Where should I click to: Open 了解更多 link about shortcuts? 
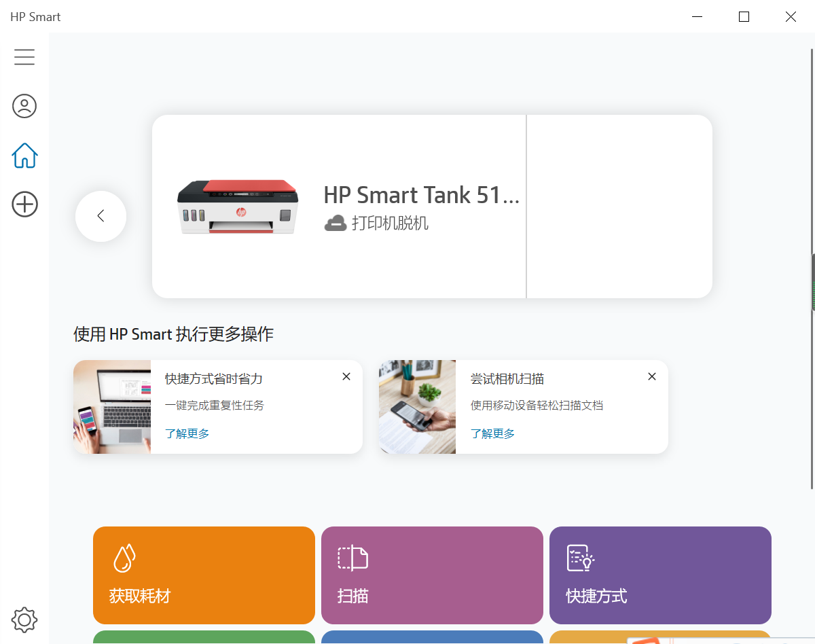[x=186, y=433]
